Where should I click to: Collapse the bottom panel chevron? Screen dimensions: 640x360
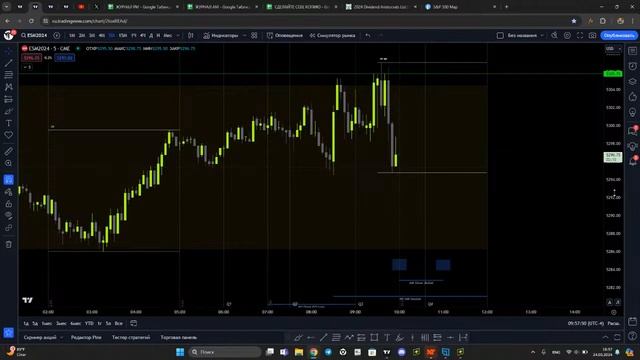click(605, 337)
